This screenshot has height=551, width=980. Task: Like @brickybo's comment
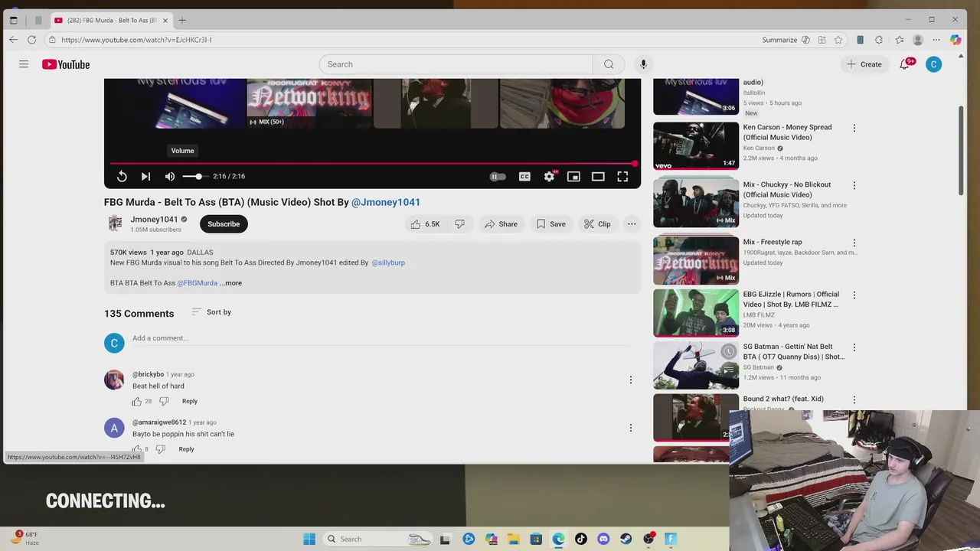tap(137, 401)
